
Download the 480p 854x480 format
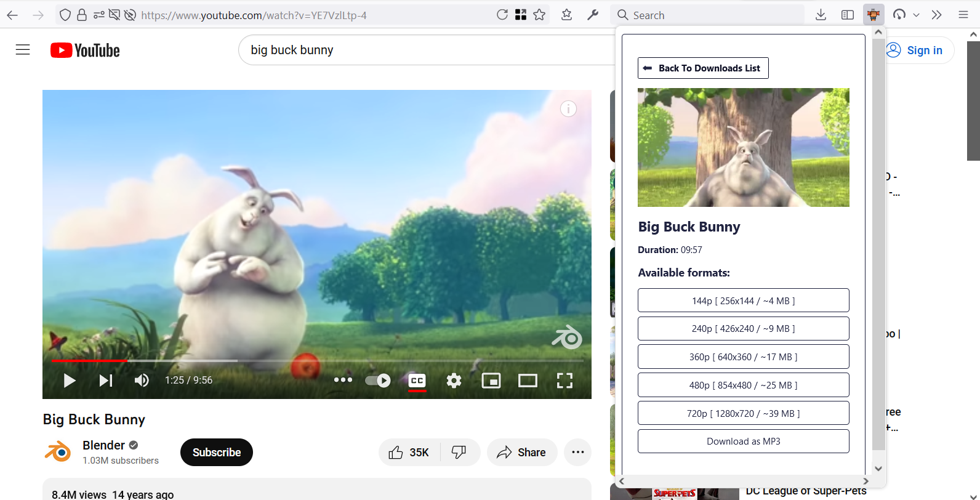(x=743, y=385)
